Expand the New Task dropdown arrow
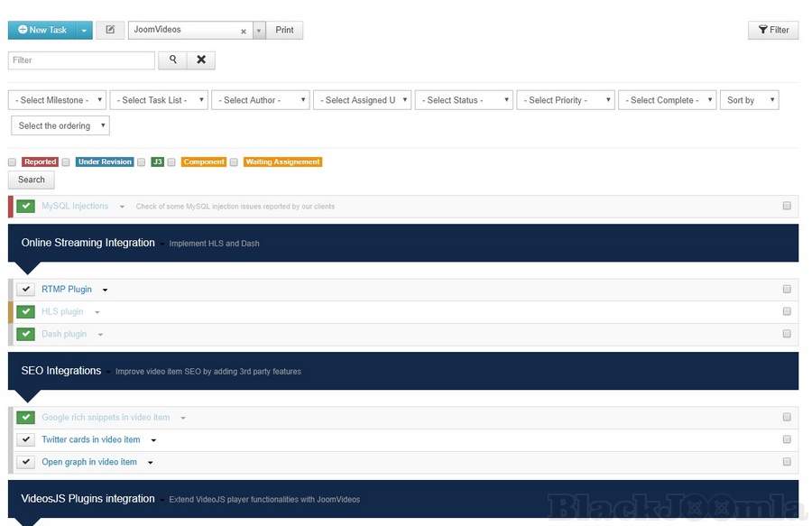 pyautogui.click(x=85, y=31)
